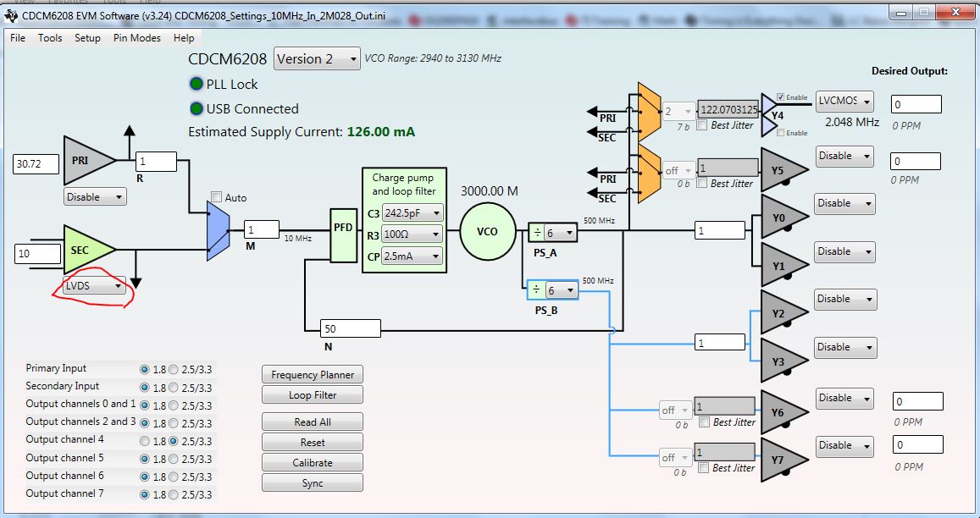Click the Sync button
Screen dimensions: 980x518
(313, 482)
